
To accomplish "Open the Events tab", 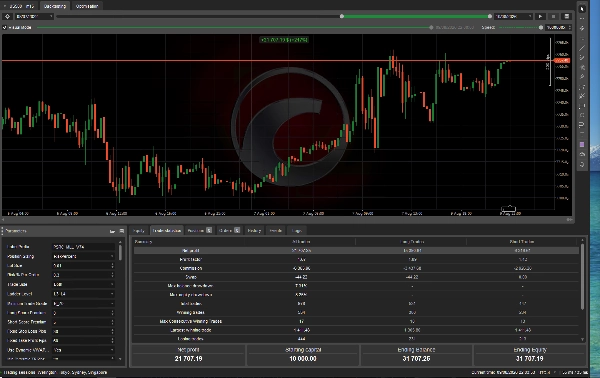I will 276,230.
